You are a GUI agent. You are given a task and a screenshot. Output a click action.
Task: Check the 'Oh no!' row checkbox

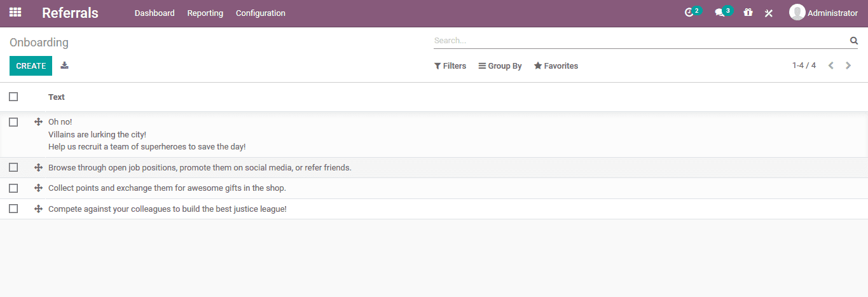(x=13, y=122)
